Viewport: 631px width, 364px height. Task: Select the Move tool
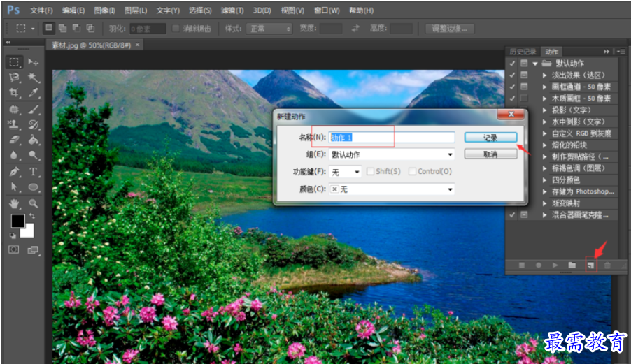pyautogui.click(x=34, y=62)
